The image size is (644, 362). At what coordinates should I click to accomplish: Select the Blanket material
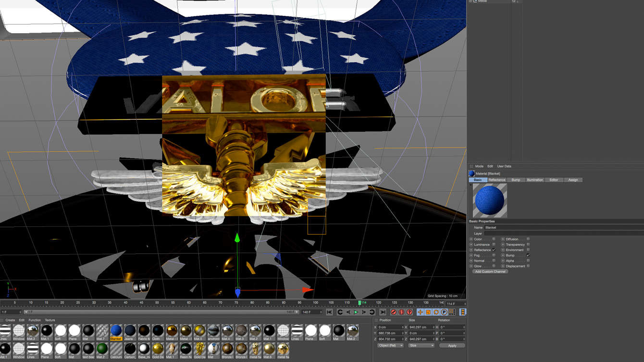point(116,332)
